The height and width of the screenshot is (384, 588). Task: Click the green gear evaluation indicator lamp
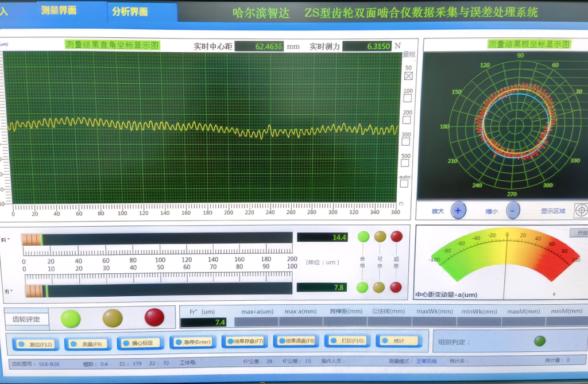pyautogui.click(x=71, y=318)
